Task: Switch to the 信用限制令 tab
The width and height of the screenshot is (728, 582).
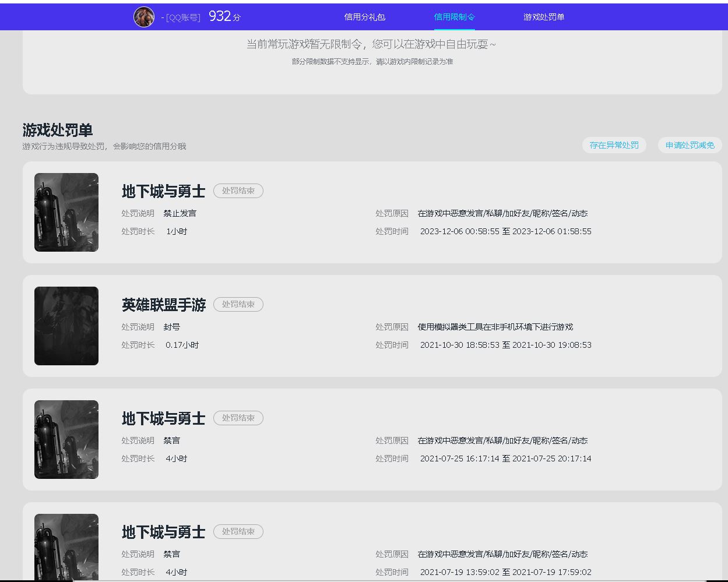Action: 454,17
